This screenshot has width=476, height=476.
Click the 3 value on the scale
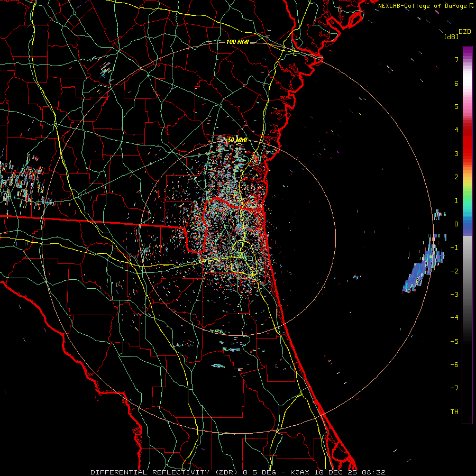point(456,153)
